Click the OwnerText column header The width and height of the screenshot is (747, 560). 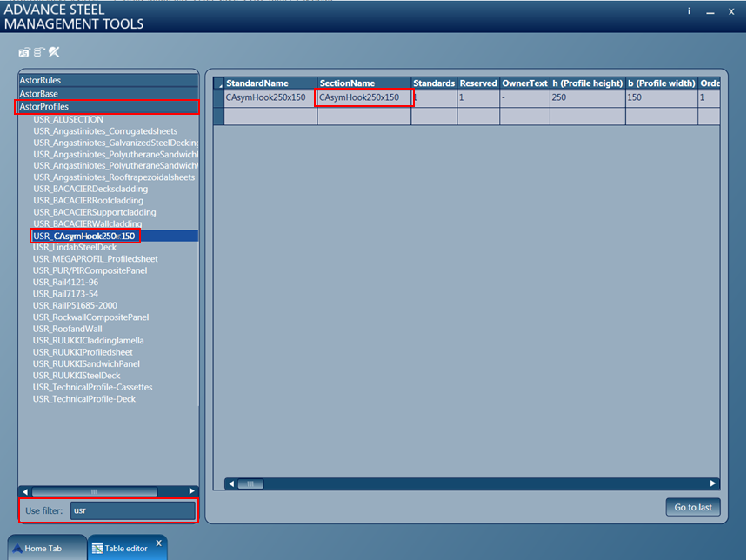point(524,83)
